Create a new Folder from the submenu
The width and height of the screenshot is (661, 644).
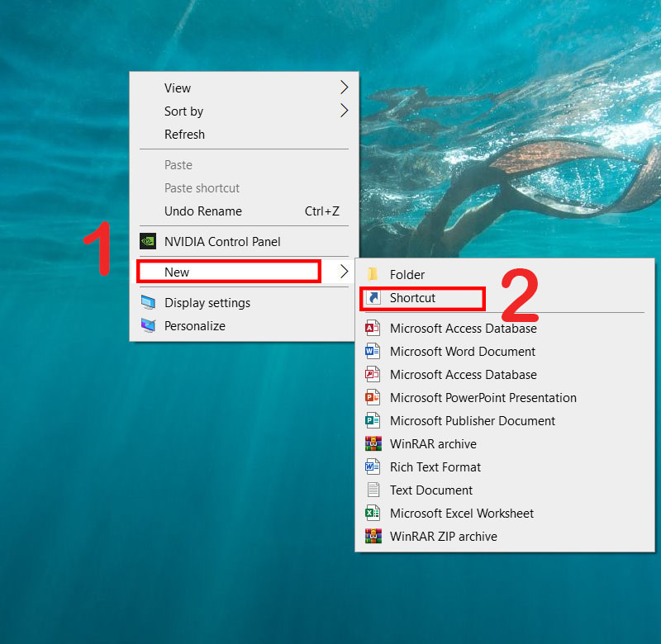click(x=504, y=275)
